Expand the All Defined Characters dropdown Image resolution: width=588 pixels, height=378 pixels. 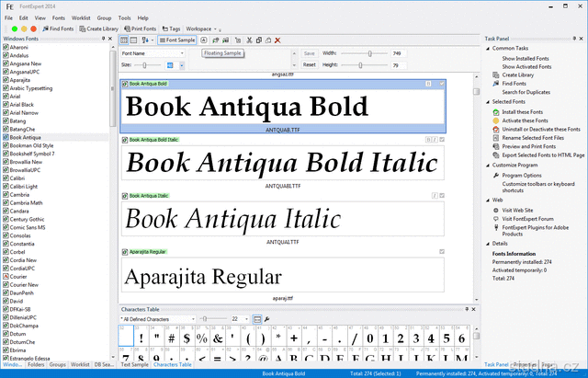[158, 318]
